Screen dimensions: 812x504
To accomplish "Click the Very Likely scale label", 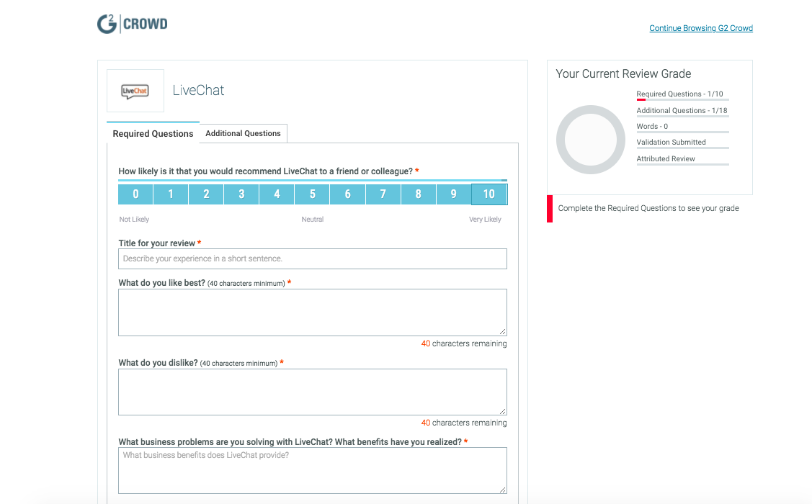I will click(485, 220).
